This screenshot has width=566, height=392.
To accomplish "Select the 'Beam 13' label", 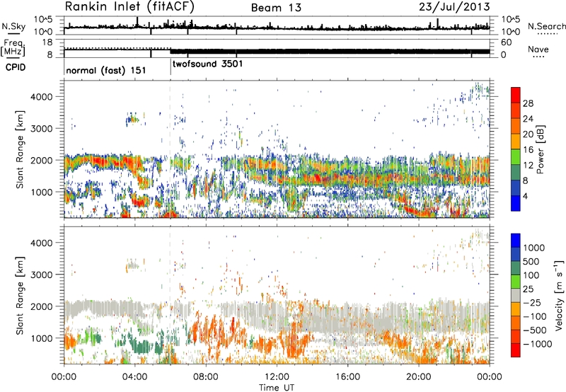I will tap(276, 8).
